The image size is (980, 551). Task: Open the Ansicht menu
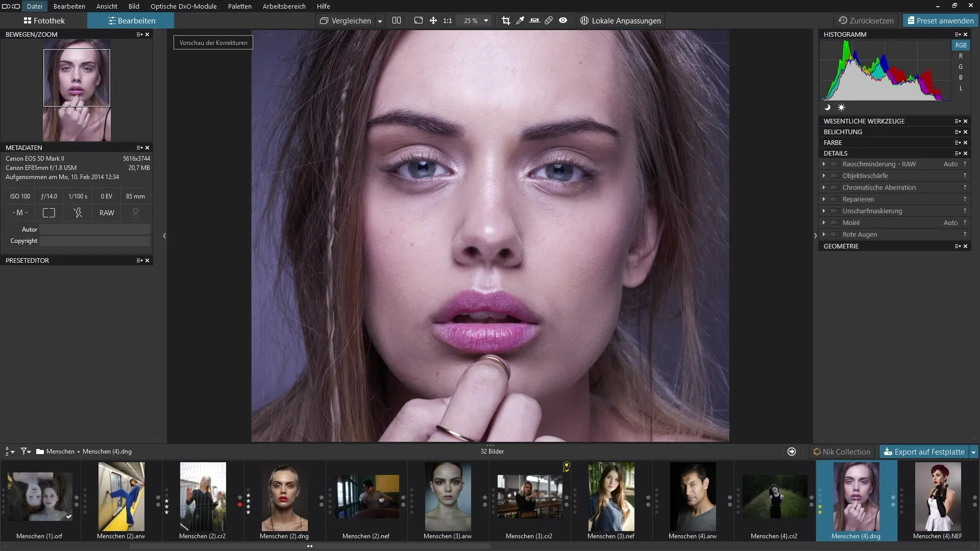[107, 6]
